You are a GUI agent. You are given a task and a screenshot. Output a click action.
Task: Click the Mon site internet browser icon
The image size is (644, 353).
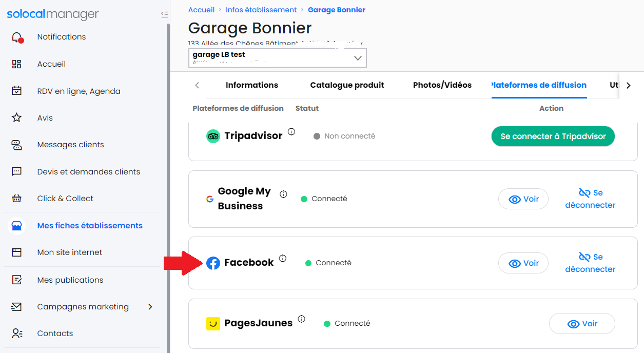pos(17,252)
